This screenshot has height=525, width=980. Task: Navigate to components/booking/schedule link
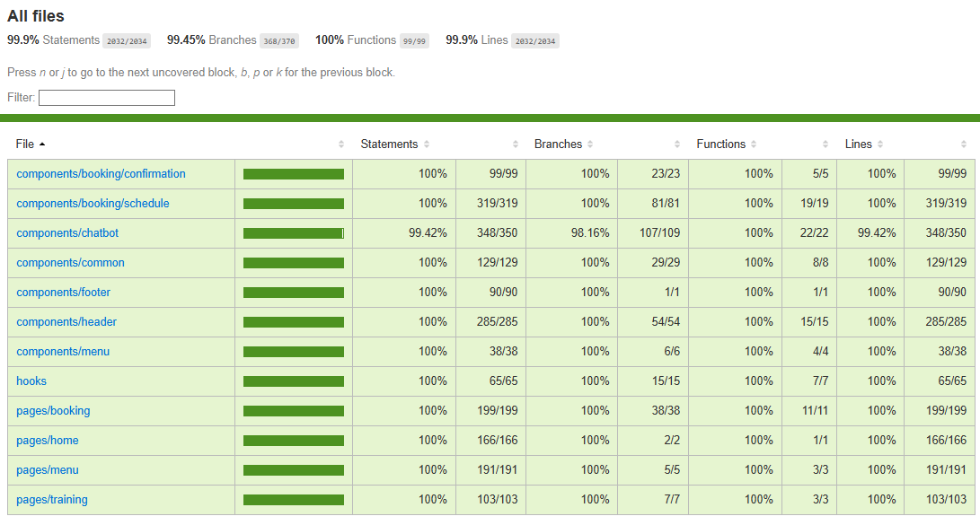(x=93, y=204)
